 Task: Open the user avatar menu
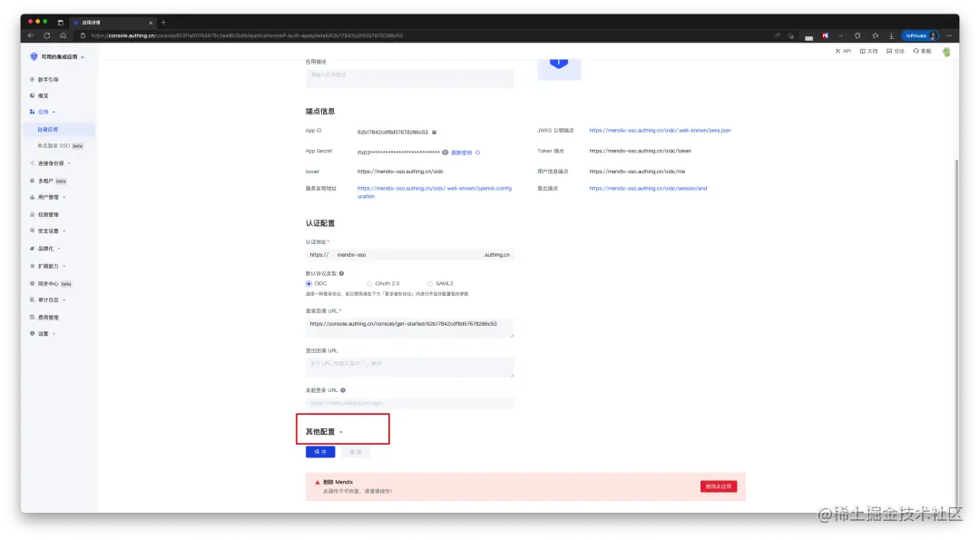point(946,52)
